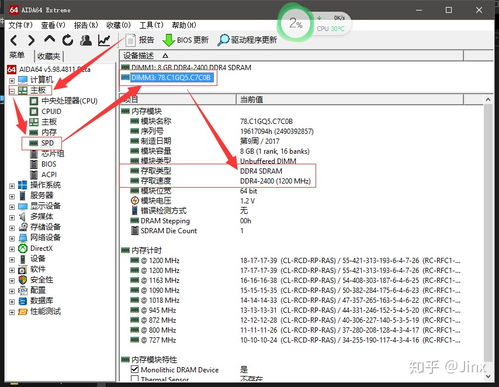Screen dimensions: 499x387
Task: Expand the 计算机 tree node
Action: (x=12, y=80)
